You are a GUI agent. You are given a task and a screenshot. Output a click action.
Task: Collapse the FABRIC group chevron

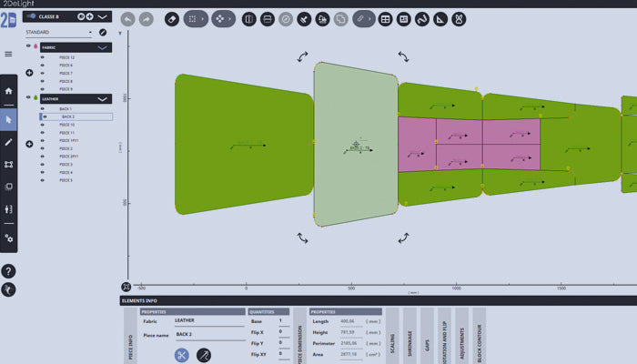pyautogui.click(x=103, y=46)
